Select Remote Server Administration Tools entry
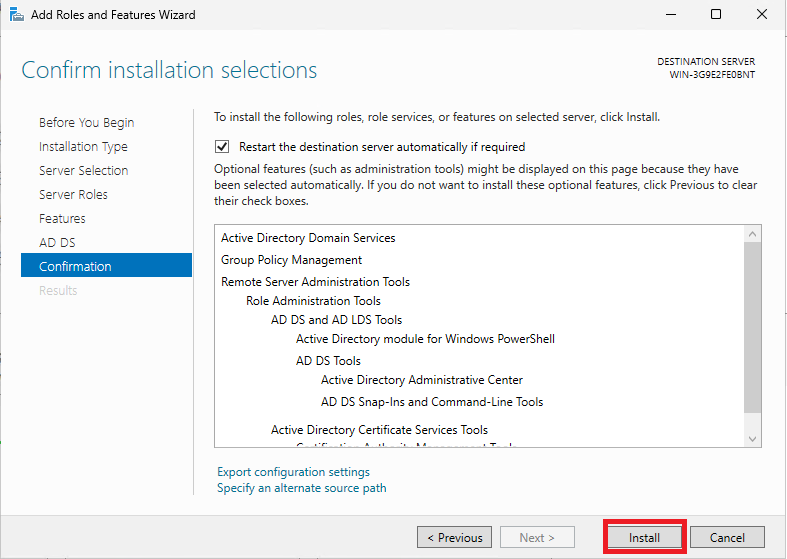 coord(315,282)
